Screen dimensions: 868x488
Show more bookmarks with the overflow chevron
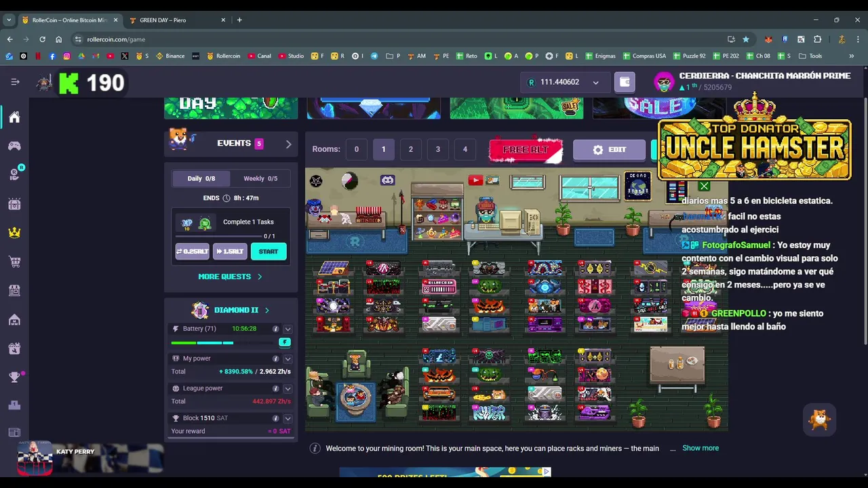click(851, 56)
